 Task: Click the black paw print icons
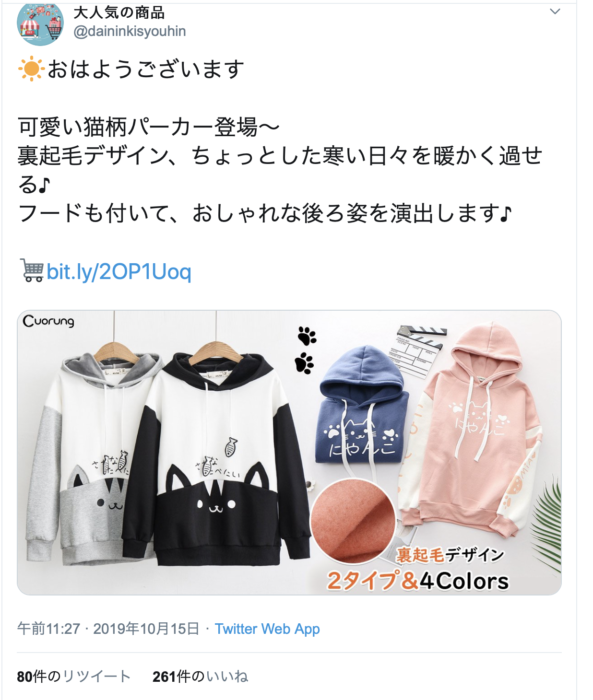tap(305, 350)
